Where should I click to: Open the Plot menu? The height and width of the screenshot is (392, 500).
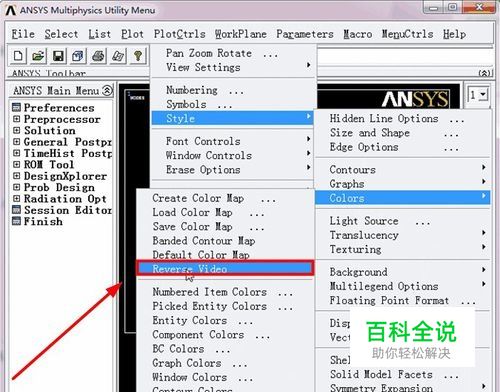[x=132, y=34]
